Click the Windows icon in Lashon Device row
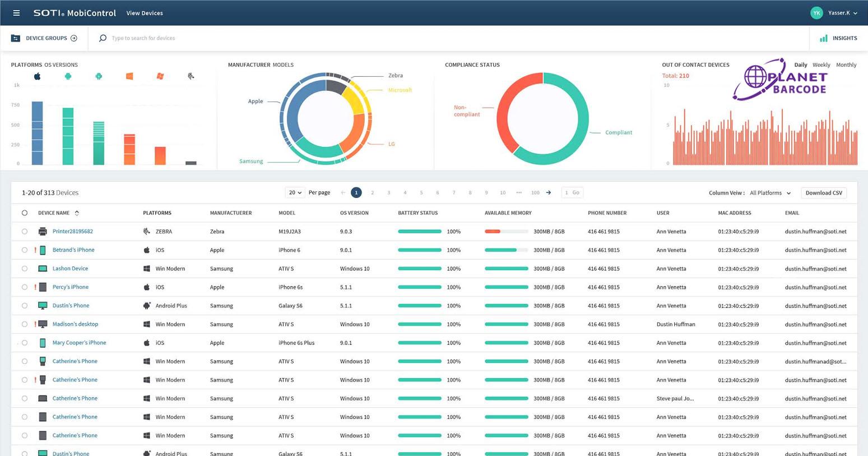 [147, 269]
